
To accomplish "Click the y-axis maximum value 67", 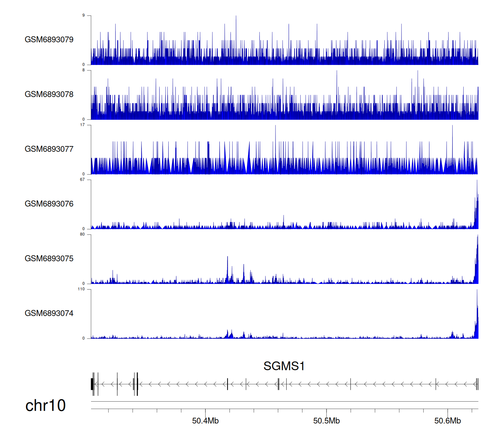I will click(82, 180).
